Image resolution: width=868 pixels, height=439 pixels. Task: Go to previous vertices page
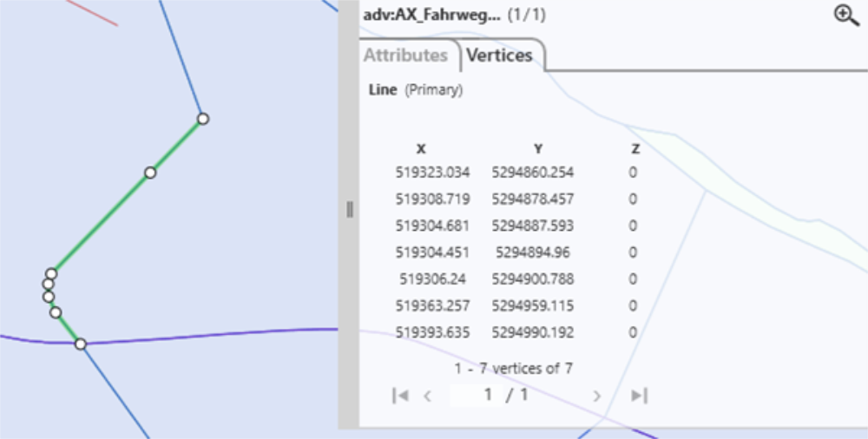(x=427, y=396)
